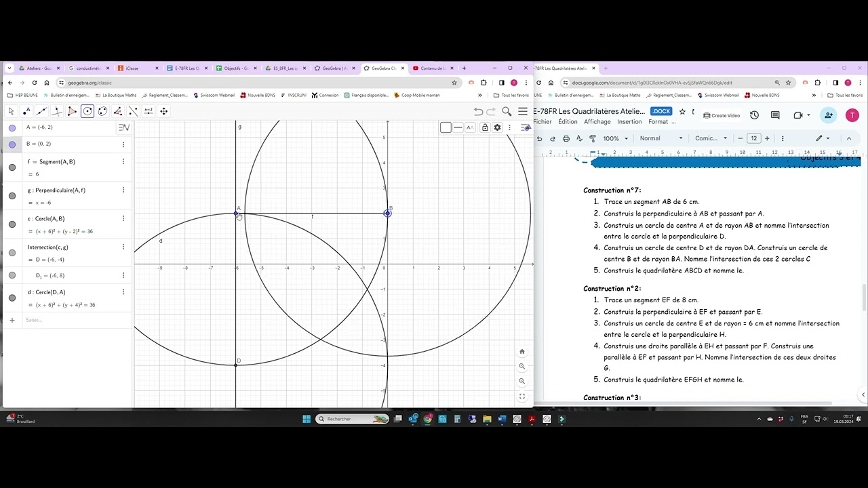Select the Polygon tool in GeoGebra
This screenshot has width=868, height=488.
coord(72,111)
